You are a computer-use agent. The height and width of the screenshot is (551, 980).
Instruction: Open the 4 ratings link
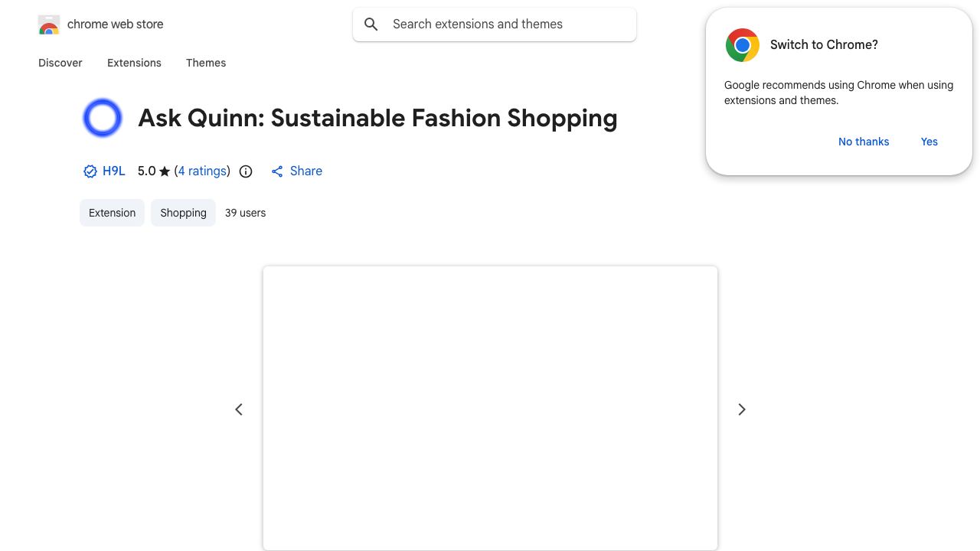pyautogui.click(x=202, y=171)
